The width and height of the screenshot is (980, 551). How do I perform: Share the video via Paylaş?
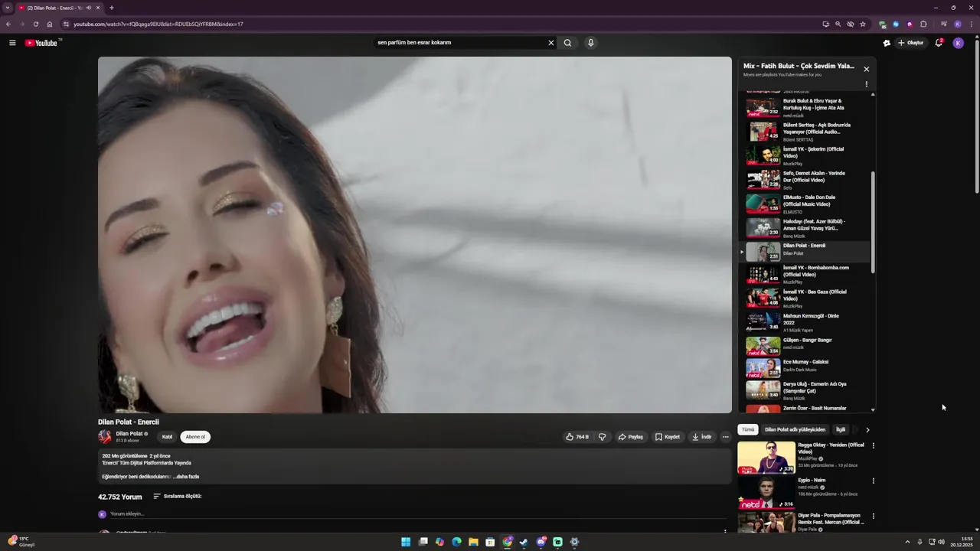pyautogui.click(x=631, y=437)
